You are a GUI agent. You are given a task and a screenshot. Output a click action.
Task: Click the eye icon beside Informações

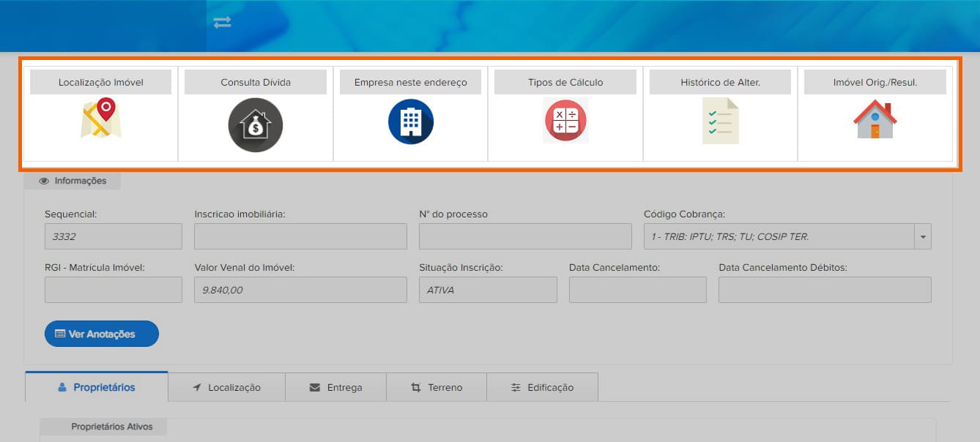click(44, 181)
